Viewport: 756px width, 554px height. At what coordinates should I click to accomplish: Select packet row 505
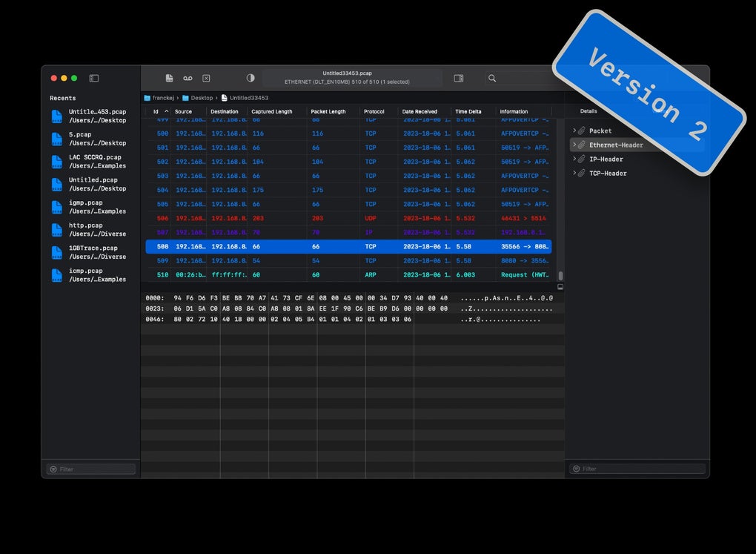(348, 204)
